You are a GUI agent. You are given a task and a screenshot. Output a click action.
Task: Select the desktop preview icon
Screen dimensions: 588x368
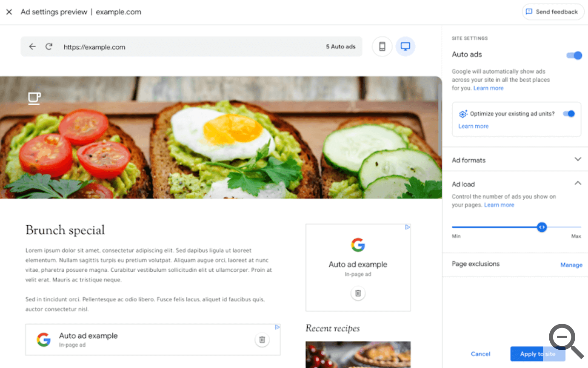405,46
